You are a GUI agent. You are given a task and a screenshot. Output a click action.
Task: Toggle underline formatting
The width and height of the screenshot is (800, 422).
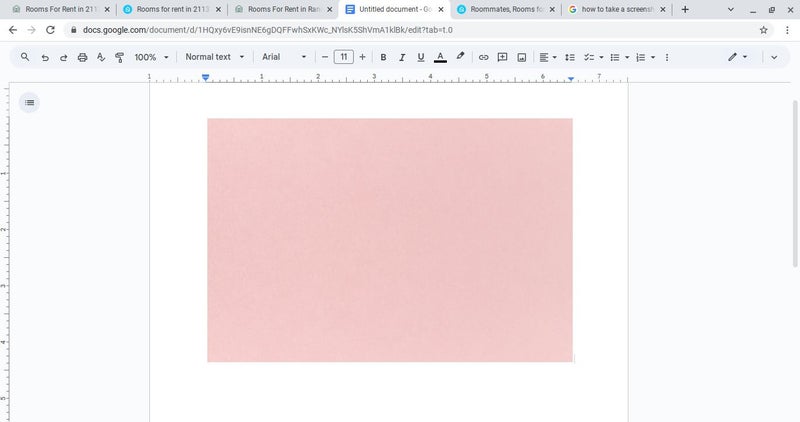pos(421,57)
